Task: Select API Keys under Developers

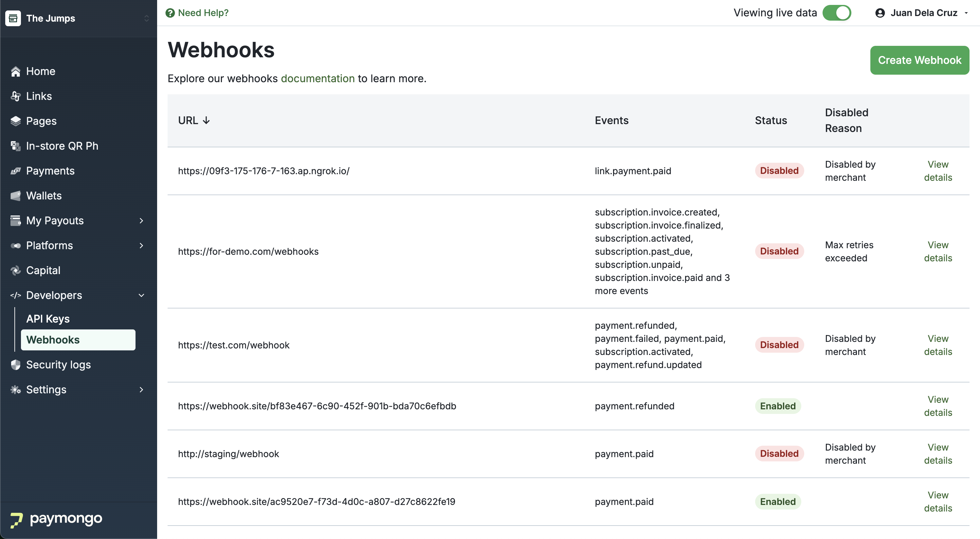Action: coord(48,319)
